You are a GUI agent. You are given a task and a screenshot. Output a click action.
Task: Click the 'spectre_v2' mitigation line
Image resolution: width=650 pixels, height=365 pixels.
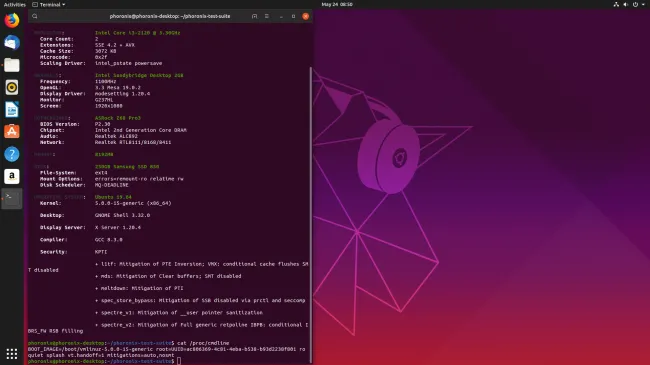tap(201, 325)
